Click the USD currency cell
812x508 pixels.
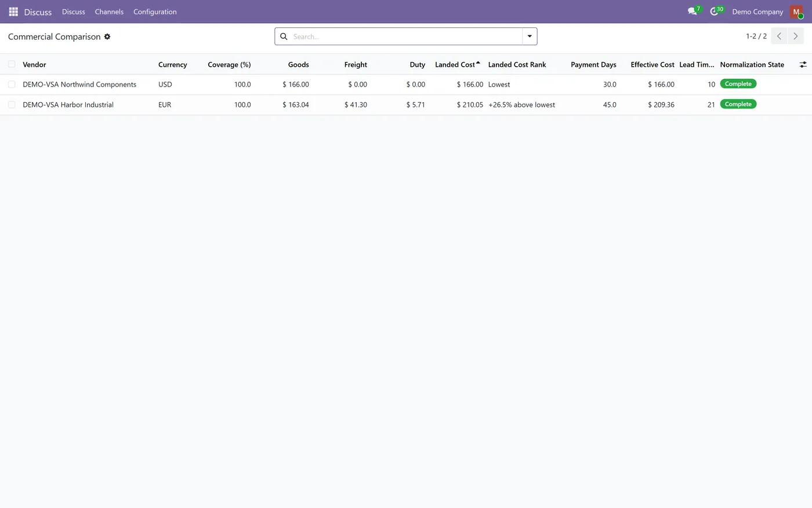165,84
